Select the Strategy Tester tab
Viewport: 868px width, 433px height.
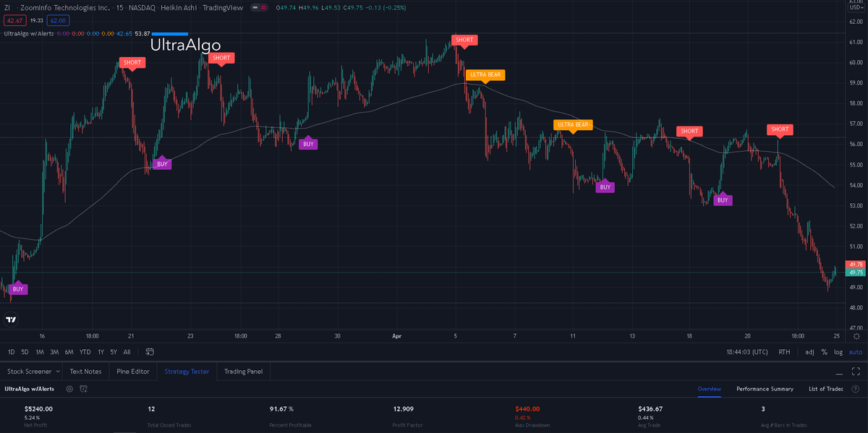[187, 372]
